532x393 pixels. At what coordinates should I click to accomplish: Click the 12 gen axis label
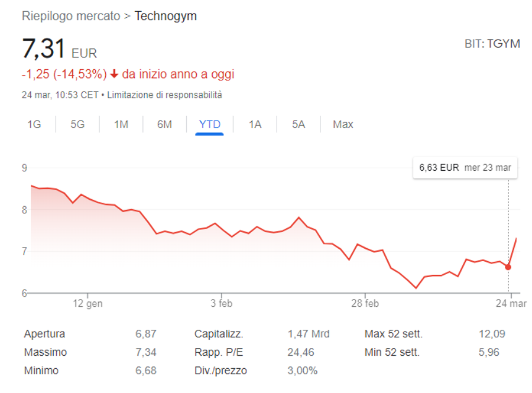87,303
